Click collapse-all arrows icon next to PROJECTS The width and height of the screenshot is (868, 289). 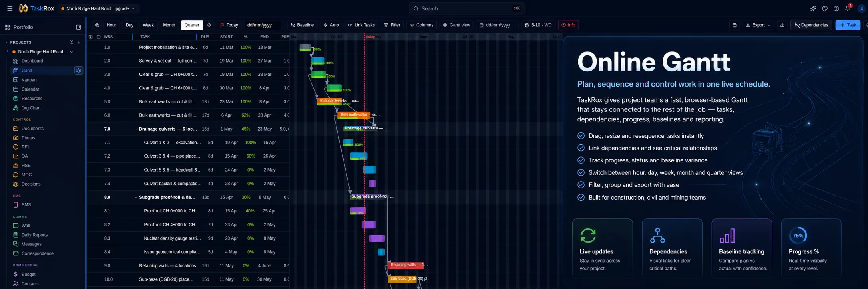[72, 42]
